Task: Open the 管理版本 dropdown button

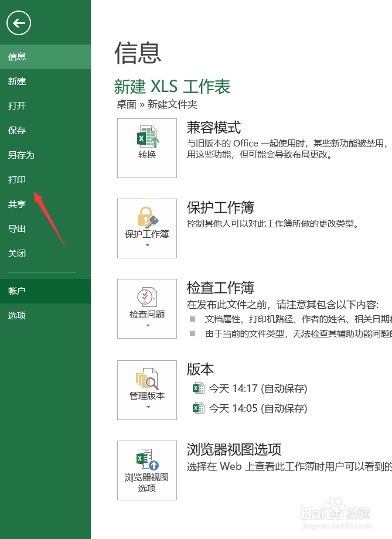Action: 147,390
